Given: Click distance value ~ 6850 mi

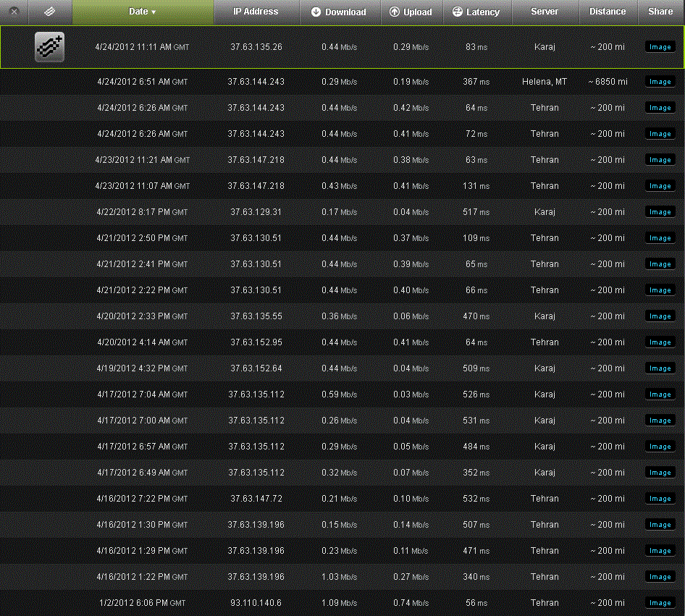Looking at the screenshot, I should coord(608,82).
